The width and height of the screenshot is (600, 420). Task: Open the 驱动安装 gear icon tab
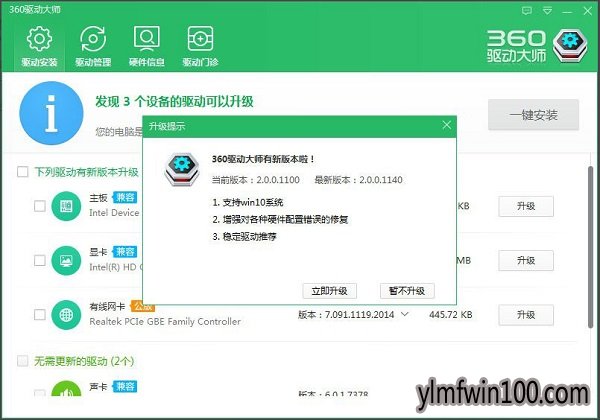(39, 47)
